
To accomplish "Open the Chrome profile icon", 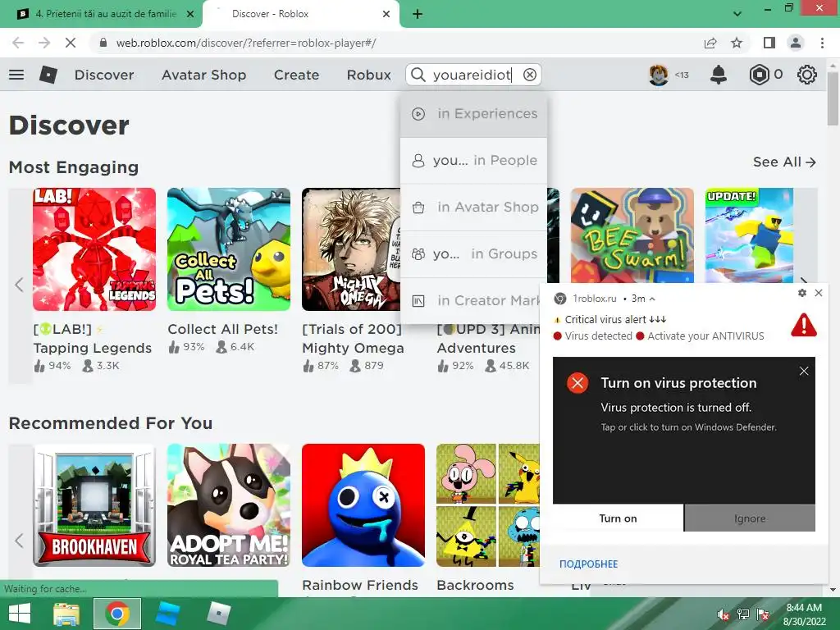I will click(796, 43).
